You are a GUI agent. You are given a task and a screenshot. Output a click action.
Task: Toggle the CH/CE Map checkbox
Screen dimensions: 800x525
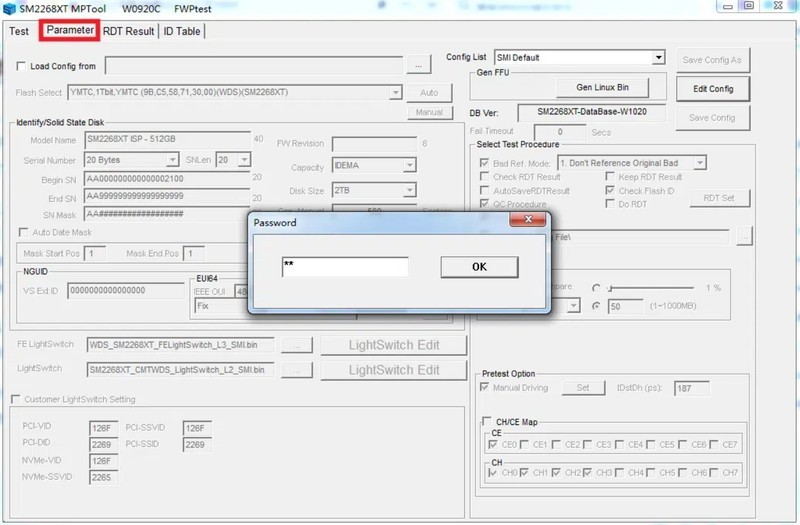pyautogui.click(x=487, y=421)
